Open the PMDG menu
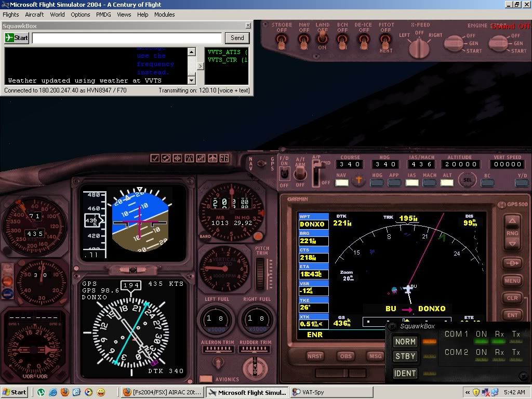The height and width of the screenshot is (399, 532). (103, 15)
